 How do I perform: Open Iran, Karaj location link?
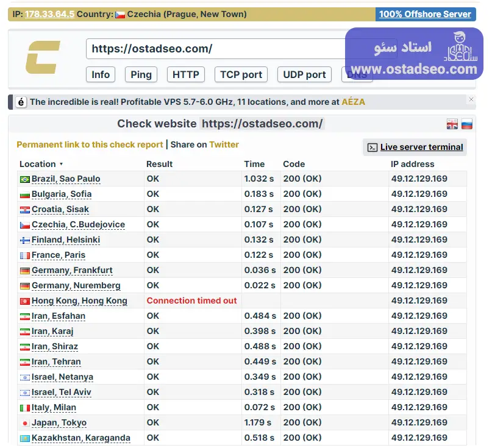point(52,332)
